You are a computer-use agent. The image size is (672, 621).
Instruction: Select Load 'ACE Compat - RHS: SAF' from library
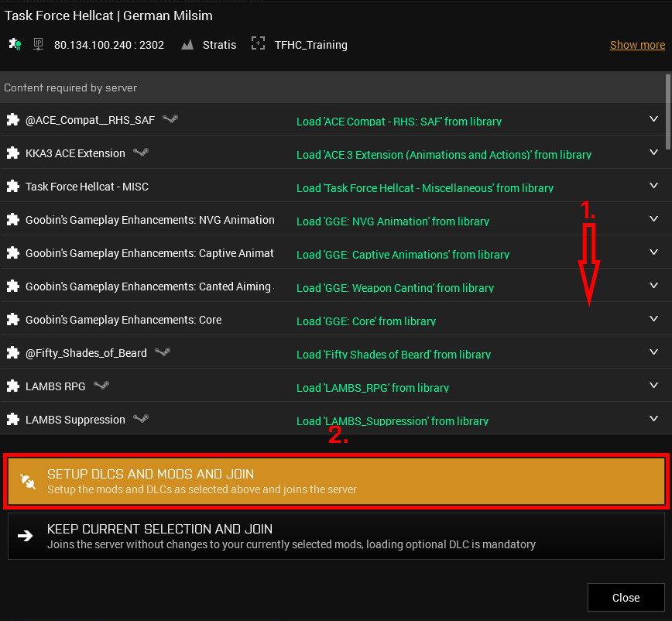pyautogui.click(x=399, y=122)
